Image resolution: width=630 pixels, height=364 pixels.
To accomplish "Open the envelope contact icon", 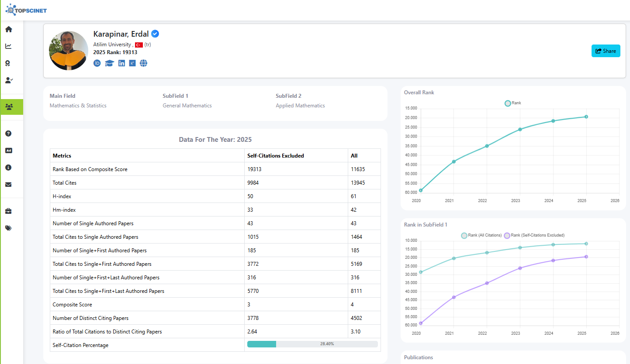I will pyautogui.click(x=8, y=185).
